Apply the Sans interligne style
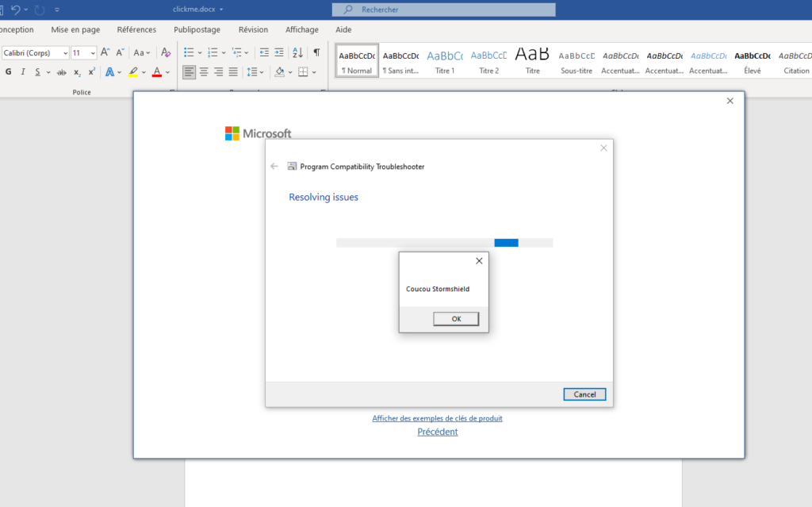The image size is (812, 507). (x=400, y=62)
